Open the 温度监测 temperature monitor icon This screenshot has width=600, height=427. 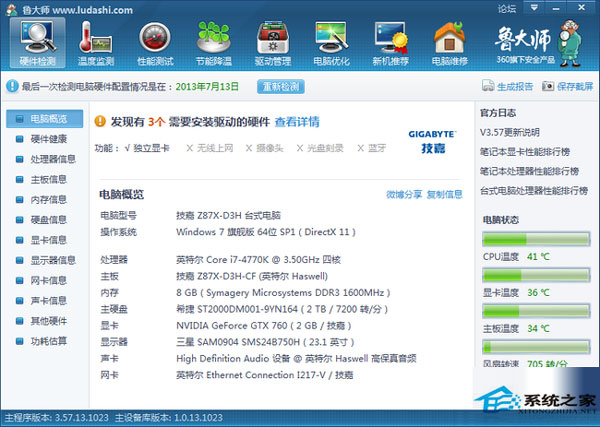tap(96, 43)
